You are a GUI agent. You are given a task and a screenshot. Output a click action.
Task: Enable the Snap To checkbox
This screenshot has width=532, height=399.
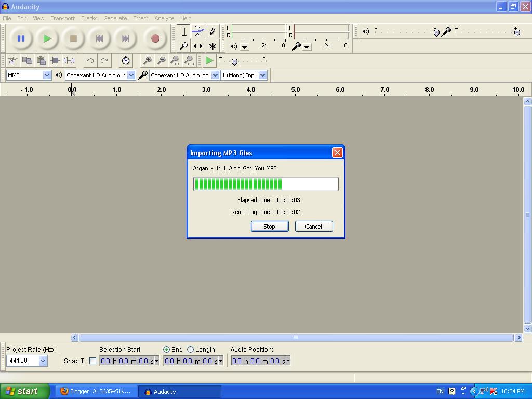coord(92,361)
